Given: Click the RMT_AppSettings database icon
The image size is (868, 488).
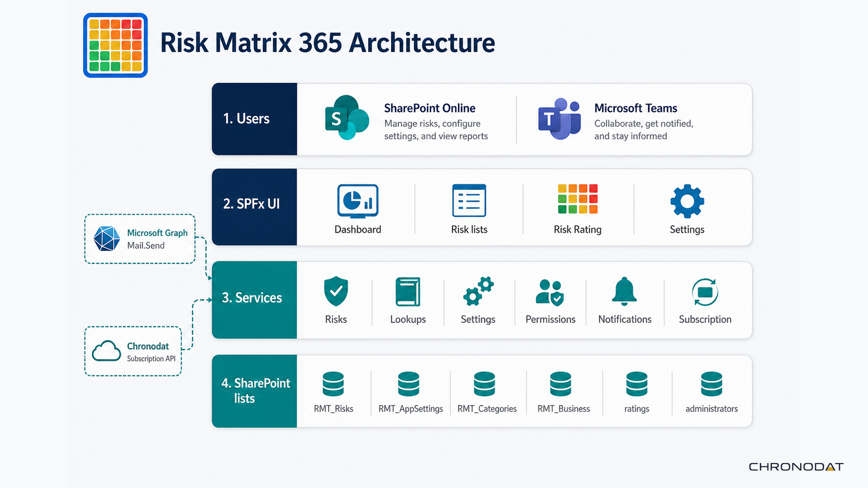Looking at the screenshot, I should (409, 384).
